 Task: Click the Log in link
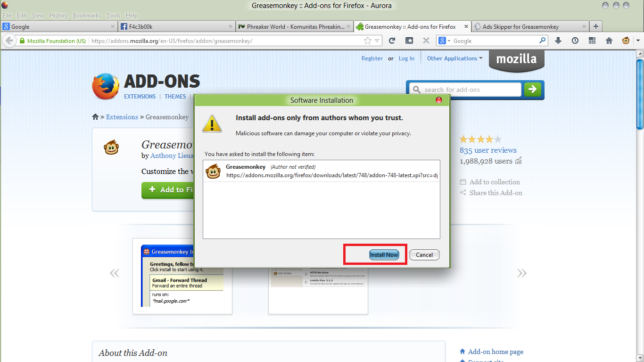pos(406,58)
